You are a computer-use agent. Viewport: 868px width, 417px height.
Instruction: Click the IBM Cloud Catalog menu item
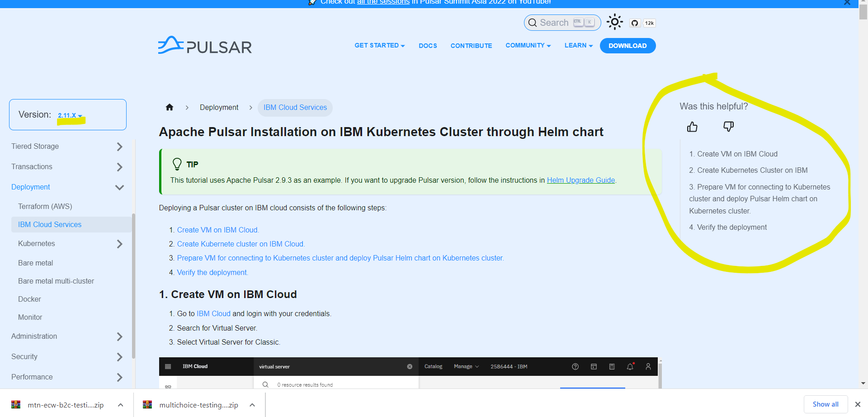tap(433, 366)
